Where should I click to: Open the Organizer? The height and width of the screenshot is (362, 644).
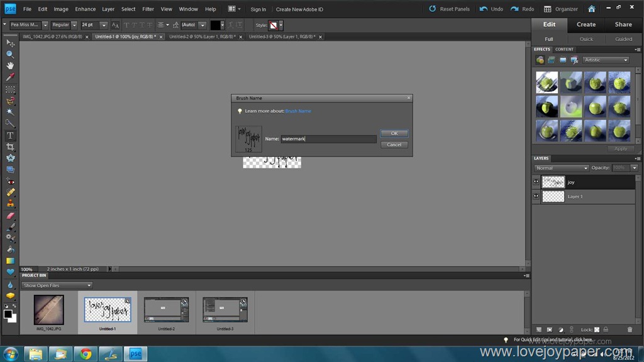tap(560, 9)
